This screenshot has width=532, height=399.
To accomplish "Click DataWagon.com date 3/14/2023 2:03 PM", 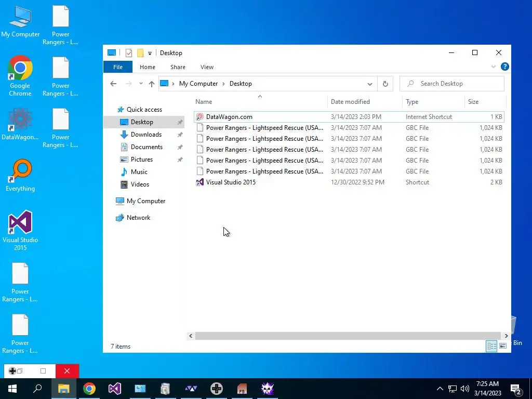I will click(x=356, y=117).
